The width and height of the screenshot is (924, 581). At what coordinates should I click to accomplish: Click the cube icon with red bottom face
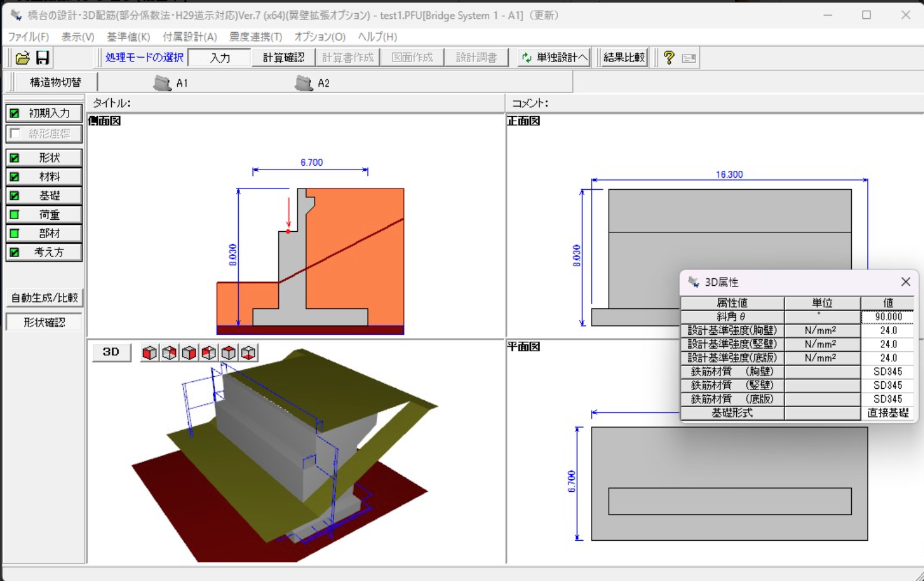point(249,353)
